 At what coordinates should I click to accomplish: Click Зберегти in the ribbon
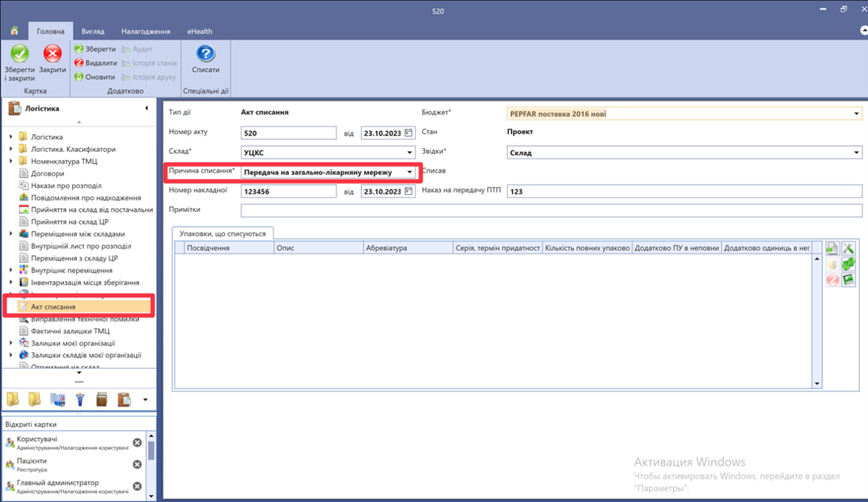click(x=95, y=49)
